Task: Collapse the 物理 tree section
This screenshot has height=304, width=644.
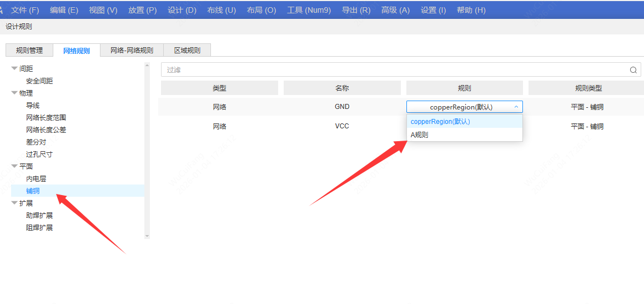Action: (14, 93)
